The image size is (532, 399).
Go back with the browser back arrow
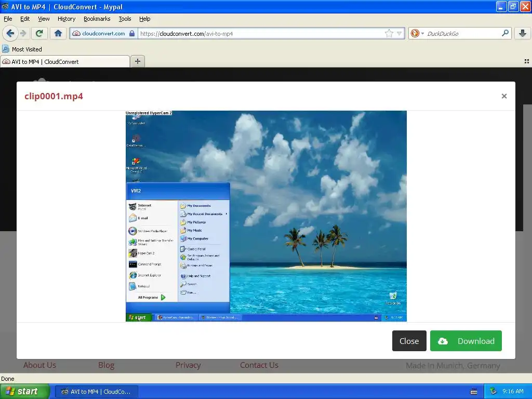pos(10,33)
